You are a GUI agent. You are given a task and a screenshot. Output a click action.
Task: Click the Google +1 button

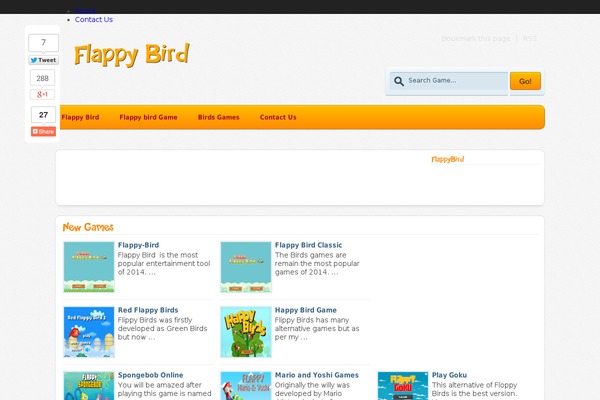point(42,94)
